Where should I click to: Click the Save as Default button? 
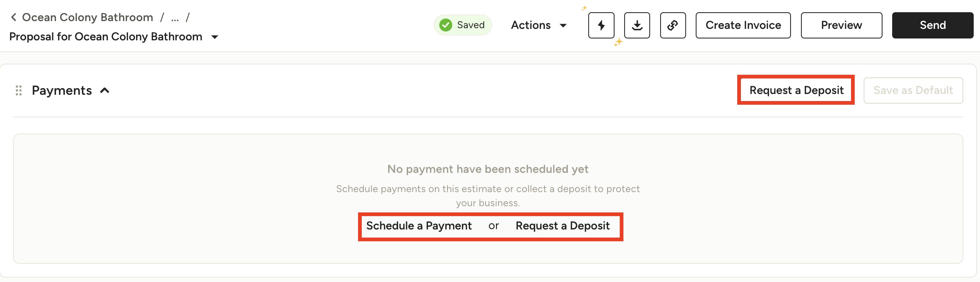[x=913, y=90]
